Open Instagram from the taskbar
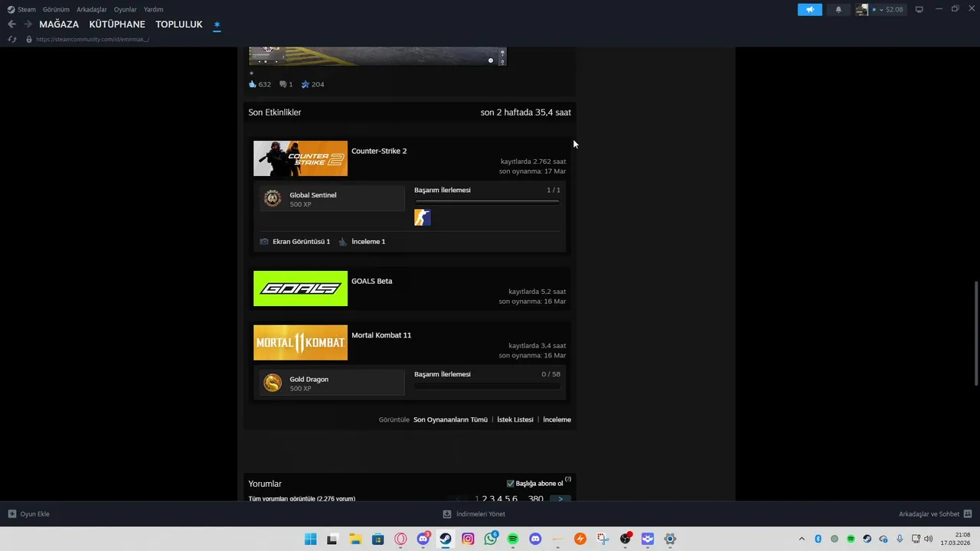Screen dimensions: 980x551 pyautogui.click(x=468, y=539)
